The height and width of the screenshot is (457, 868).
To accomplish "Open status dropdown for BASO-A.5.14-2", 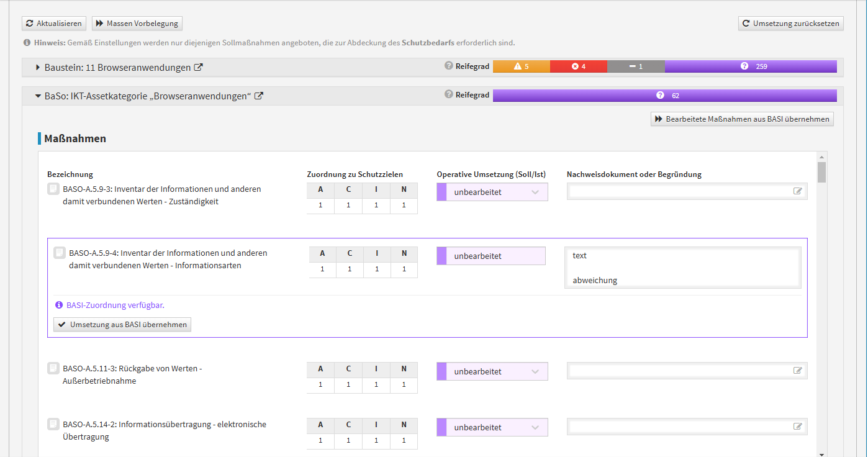I will coord(492,427).
